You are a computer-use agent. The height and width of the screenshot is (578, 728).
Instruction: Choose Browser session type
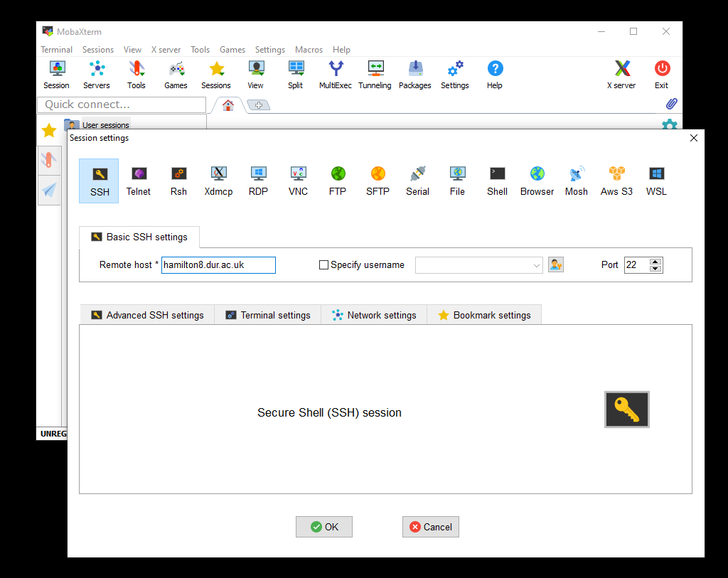[x=537, y=181]
